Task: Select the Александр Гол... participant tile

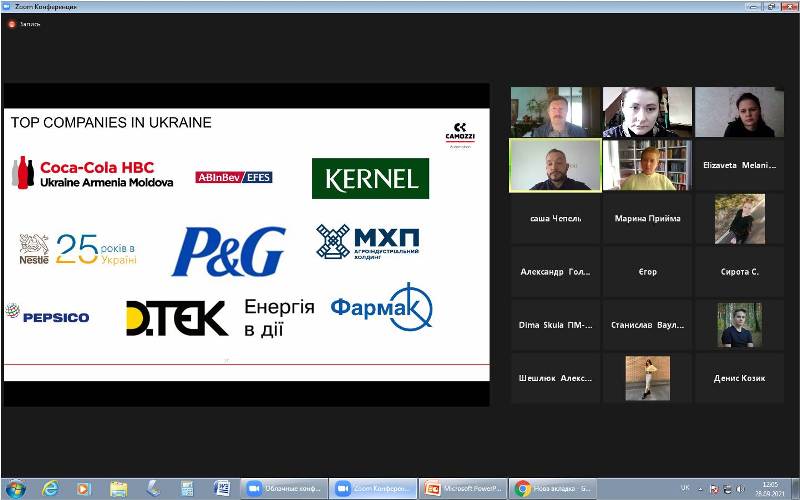Action: click(556, 272)
